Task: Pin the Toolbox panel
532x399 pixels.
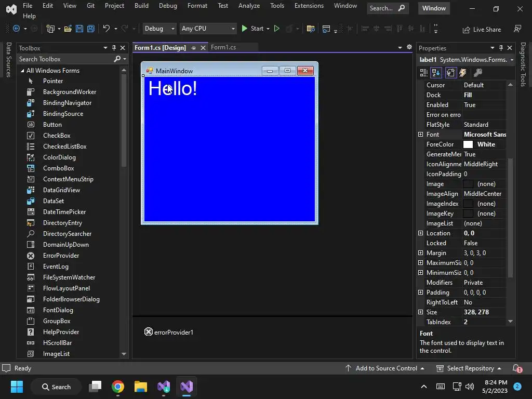Action: (114, 48)
